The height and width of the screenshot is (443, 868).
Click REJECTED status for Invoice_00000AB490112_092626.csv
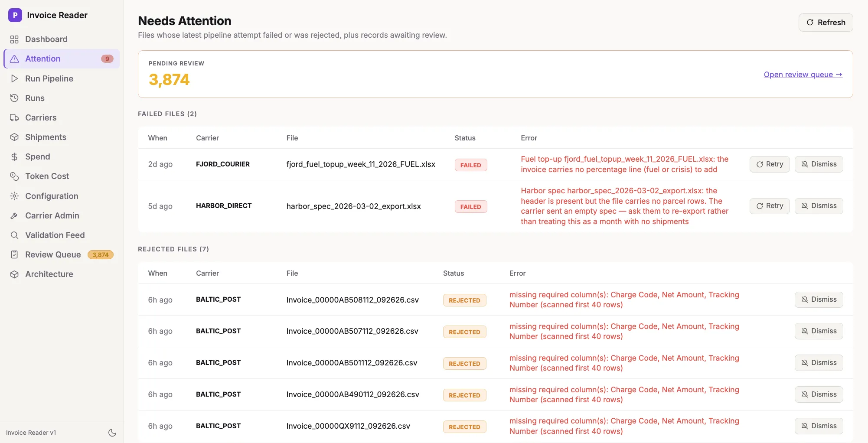[464, 395]
